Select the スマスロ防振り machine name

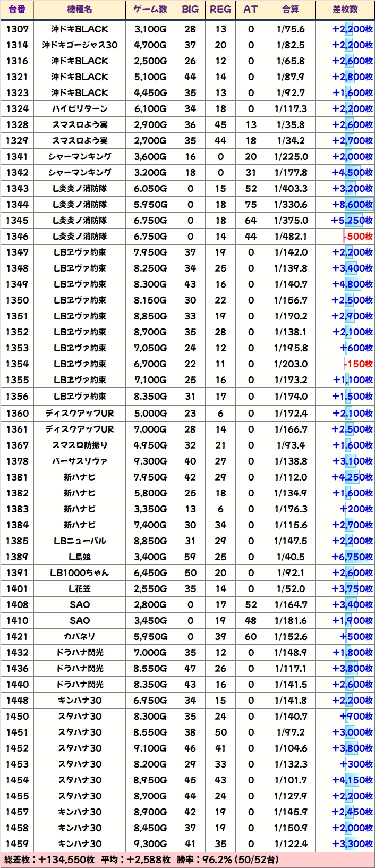coord(80,445)
